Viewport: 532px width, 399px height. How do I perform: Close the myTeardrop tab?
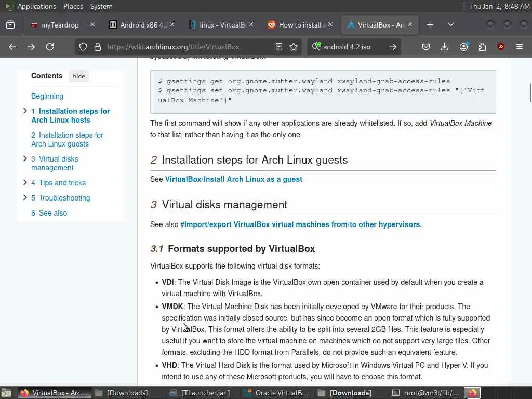coord(92,25)
